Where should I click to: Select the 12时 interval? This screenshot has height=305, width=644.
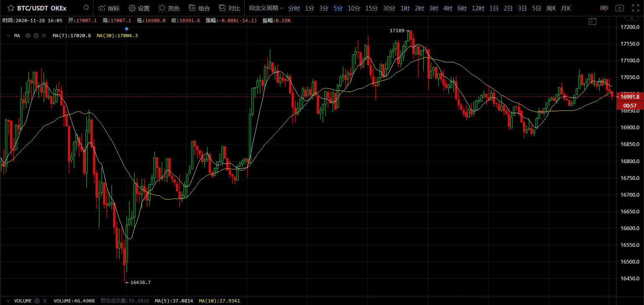coord(478,8)
